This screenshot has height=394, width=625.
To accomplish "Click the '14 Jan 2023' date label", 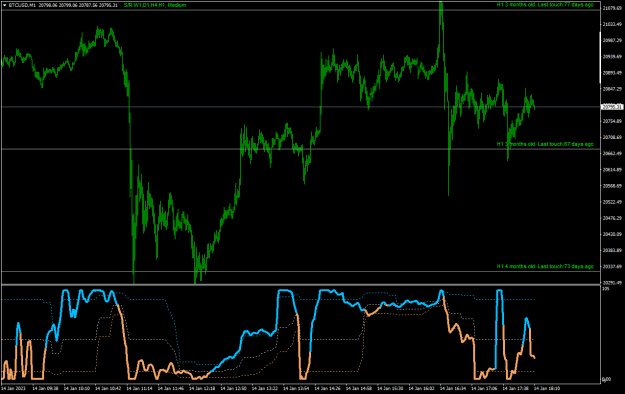I will point(13,388).
